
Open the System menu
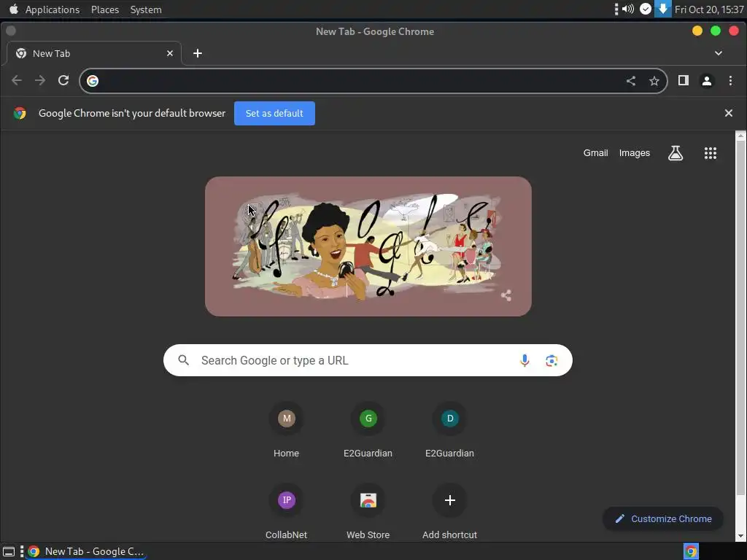146,9
